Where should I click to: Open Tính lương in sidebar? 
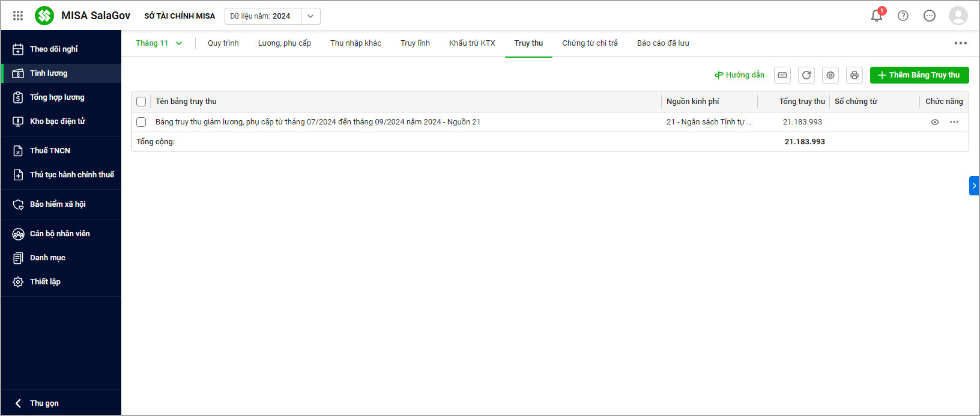pos(61,73)
